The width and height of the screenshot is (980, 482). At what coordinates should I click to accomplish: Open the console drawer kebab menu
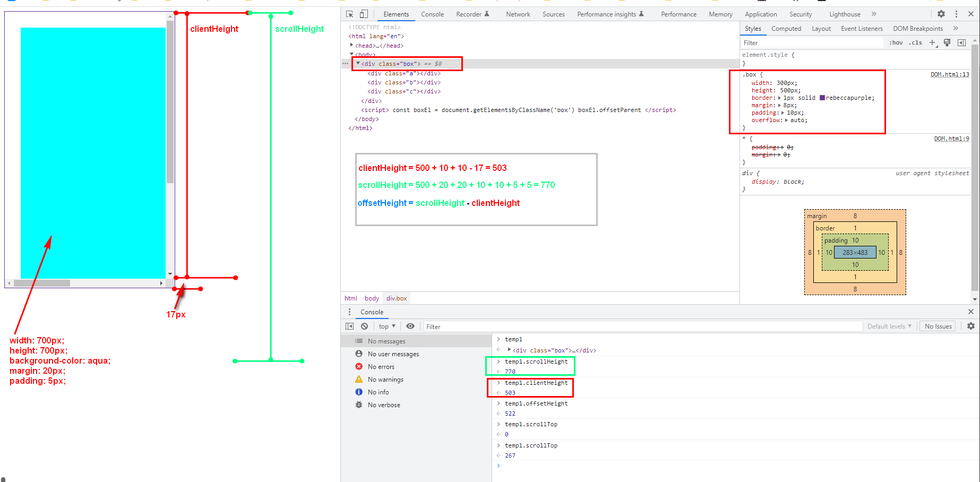(x=349, y=312)
